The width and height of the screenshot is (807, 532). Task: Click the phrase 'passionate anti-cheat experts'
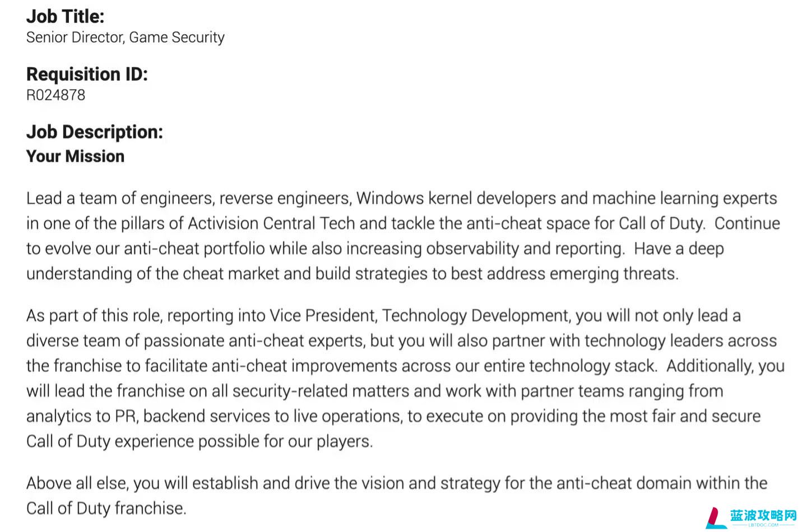point(253,341)
